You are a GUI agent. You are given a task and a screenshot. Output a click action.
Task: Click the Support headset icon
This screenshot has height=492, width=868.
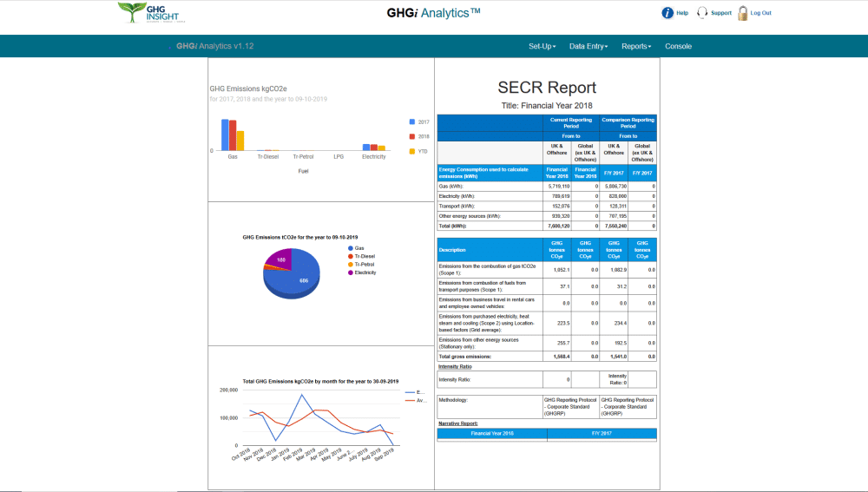702,13
